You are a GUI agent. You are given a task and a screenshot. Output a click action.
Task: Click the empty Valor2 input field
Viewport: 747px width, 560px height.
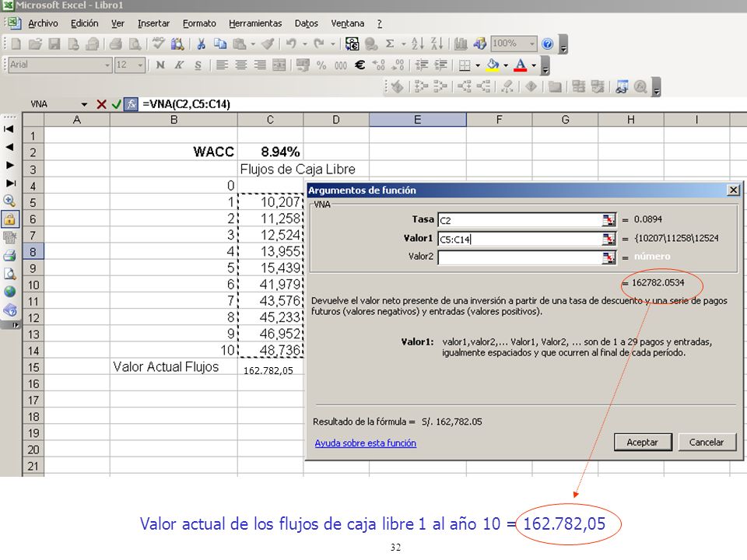click(520, 257)
